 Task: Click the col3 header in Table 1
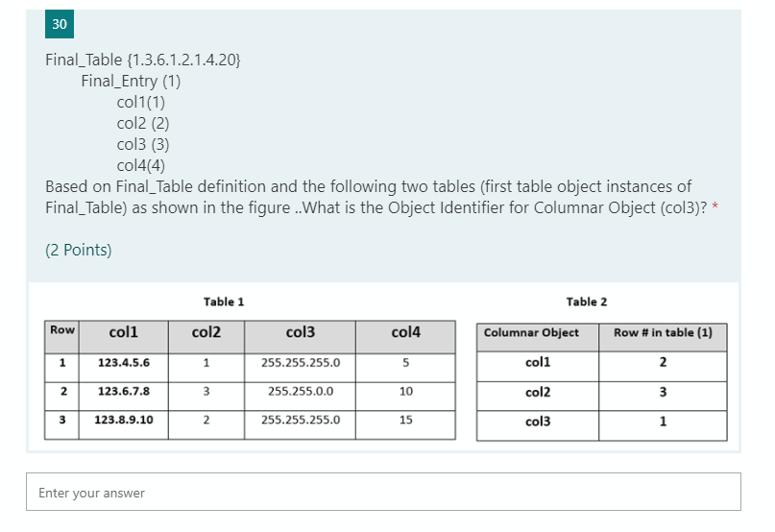(x=300, y=337)
